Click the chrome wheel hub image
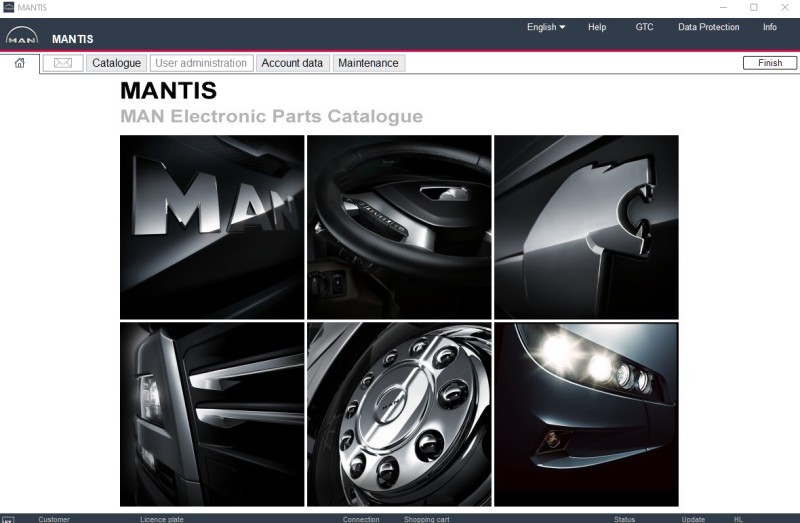 pos(399,414)
